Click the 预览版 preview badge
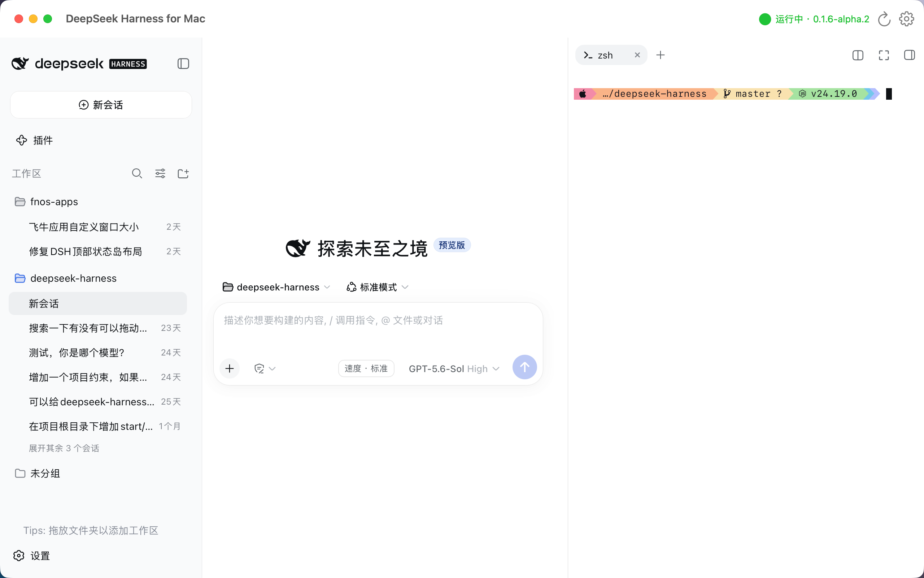The width and height of the screenshot is (924, 578). pos(452,245)
